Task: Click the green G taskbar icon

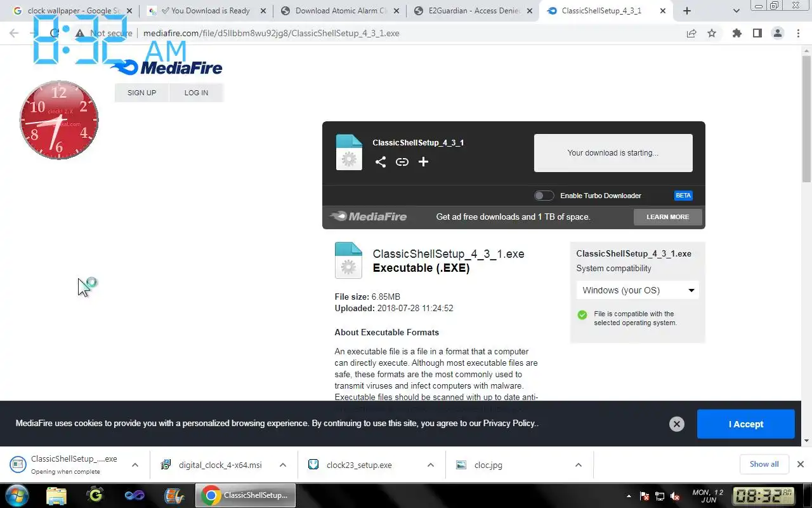Action: coord(95,495)
